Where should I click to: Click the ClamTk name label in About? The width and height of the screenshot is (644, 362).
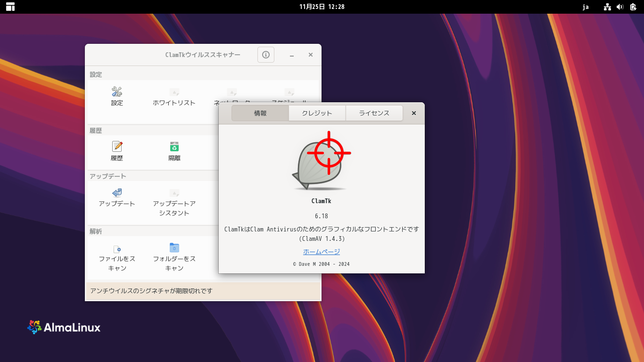pos(322,201)
